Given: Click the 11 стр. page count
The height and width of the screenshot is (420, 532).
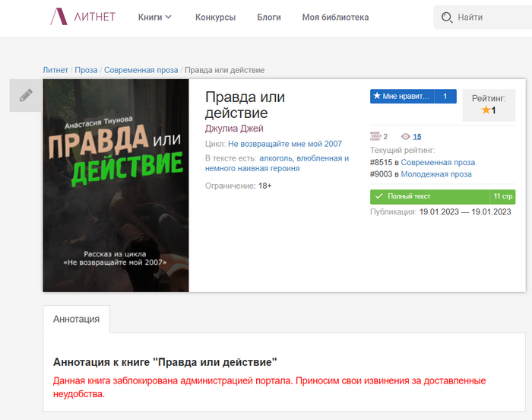Looking at the screenshot, I should pyautogui.click(x=503, y=197).
